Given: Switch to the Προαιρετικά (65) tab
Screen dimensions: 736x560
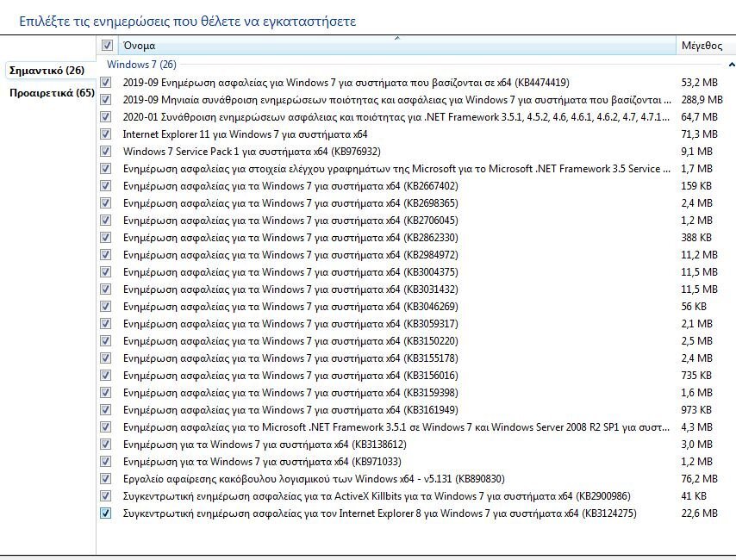Looking at the screenshot, I should (x=52, y=93).
